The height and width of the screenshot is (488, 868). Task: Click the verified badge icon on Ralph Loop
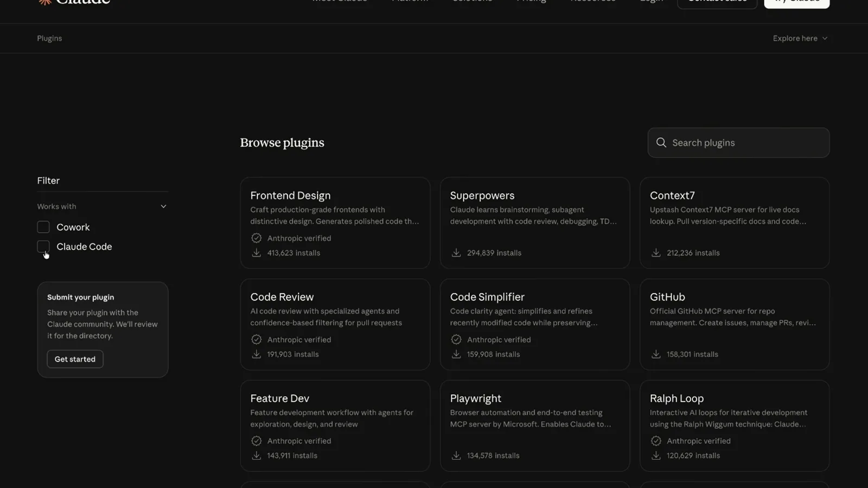click(656, 441)
